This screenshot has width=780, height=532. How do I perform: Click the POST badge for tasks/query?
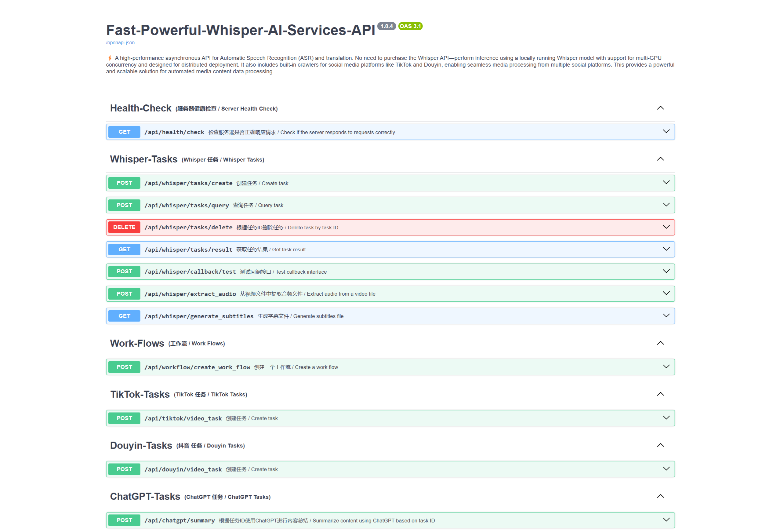[x=124, y=205]
